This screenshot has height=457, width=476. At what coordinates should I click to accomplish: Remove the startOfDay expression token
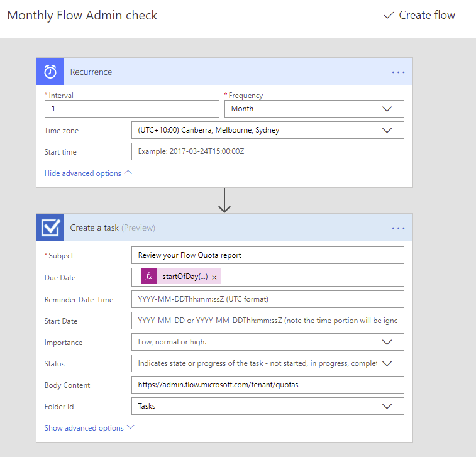tap(214, 277)
